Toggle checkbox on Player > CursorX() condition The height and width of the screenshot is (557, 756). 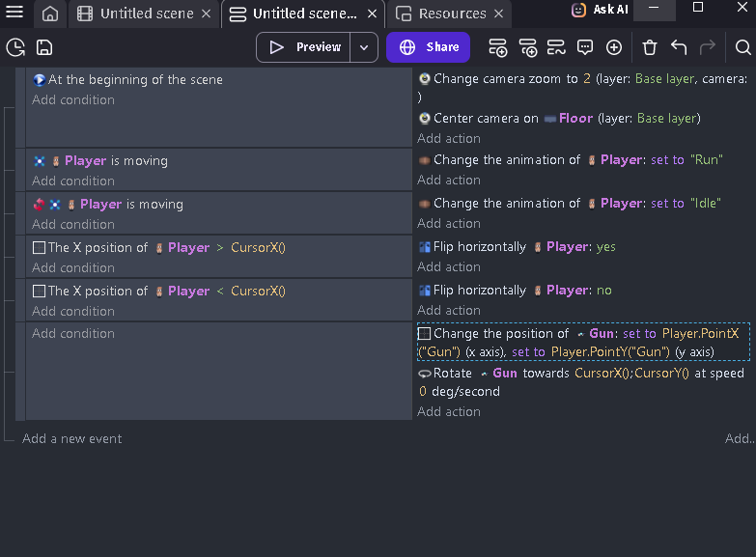[x=40, y=248]
